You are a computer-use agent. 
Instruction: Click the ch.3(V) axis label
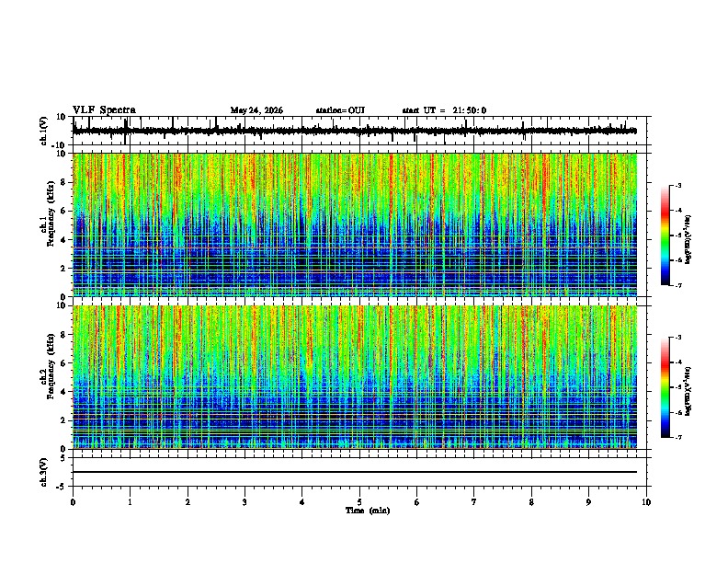click(x=44, y=472)
